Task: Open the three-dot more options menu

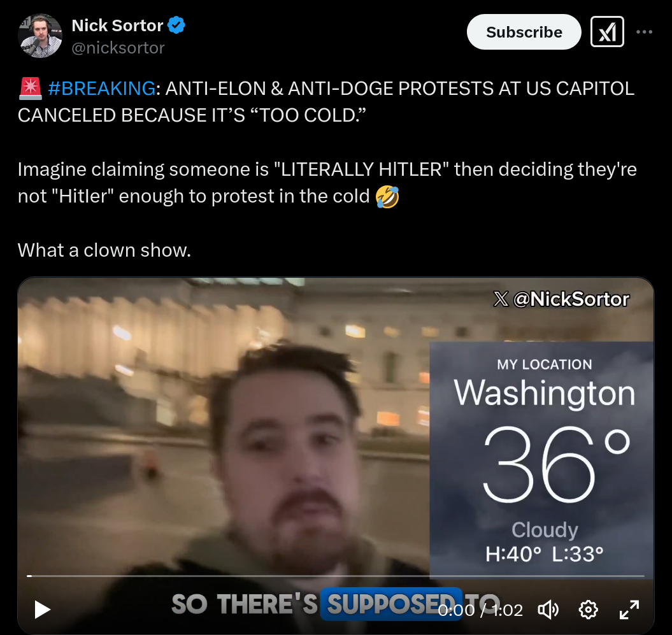Action: 644,32
